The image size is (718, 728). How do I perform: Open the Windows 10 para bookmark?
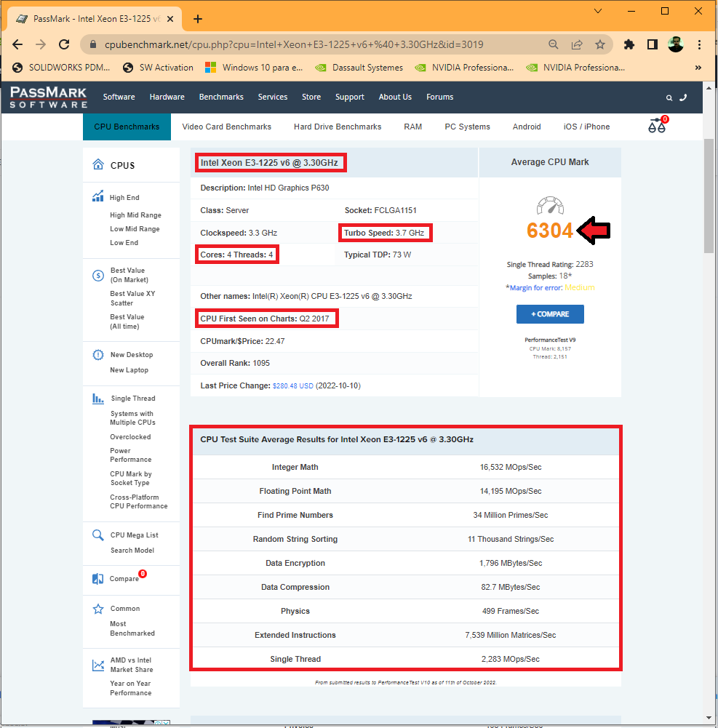tap(254, 68)
